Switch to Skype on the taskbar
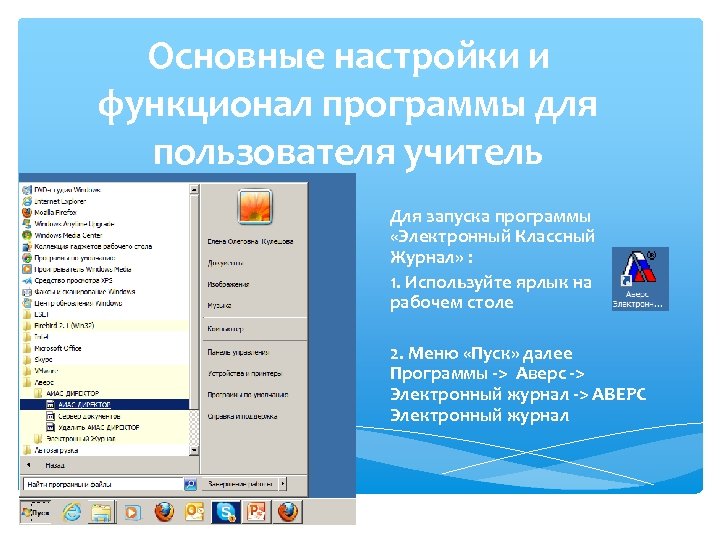The height and width of the screenshot is (540, 720). pyautogui.click(x=225, y=512)
